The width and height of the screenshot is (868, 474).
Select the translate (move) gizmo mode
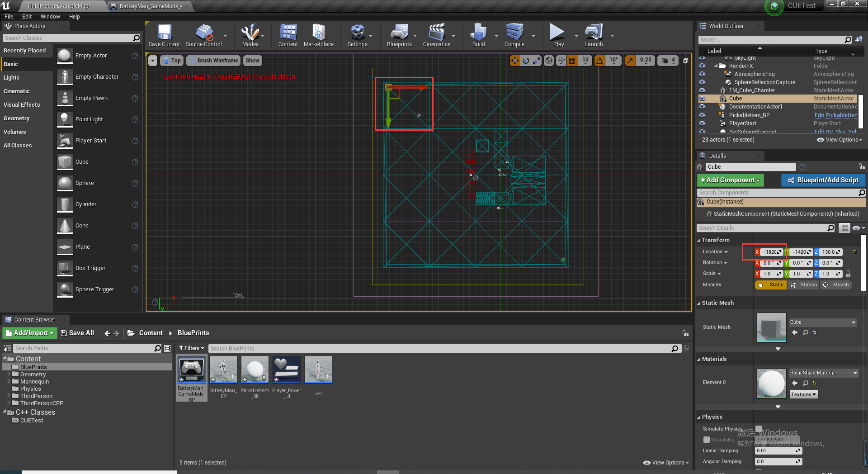515,61
